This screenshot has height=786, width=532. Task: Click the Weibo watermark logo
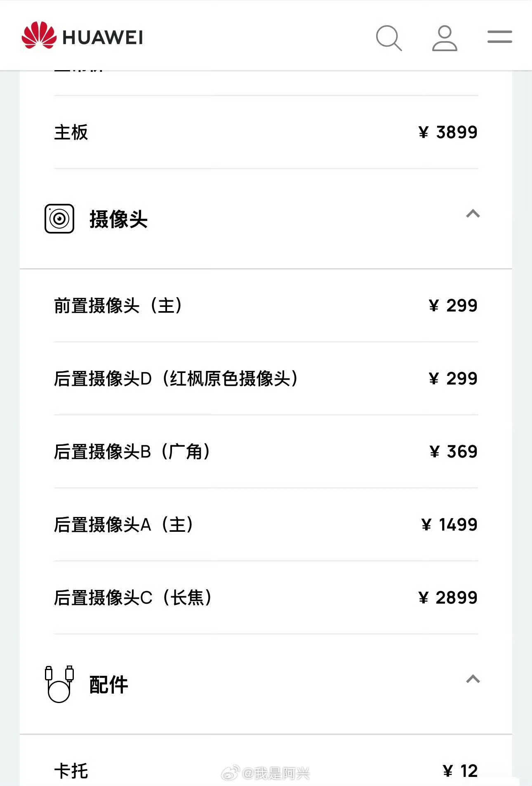coord(231,773)
